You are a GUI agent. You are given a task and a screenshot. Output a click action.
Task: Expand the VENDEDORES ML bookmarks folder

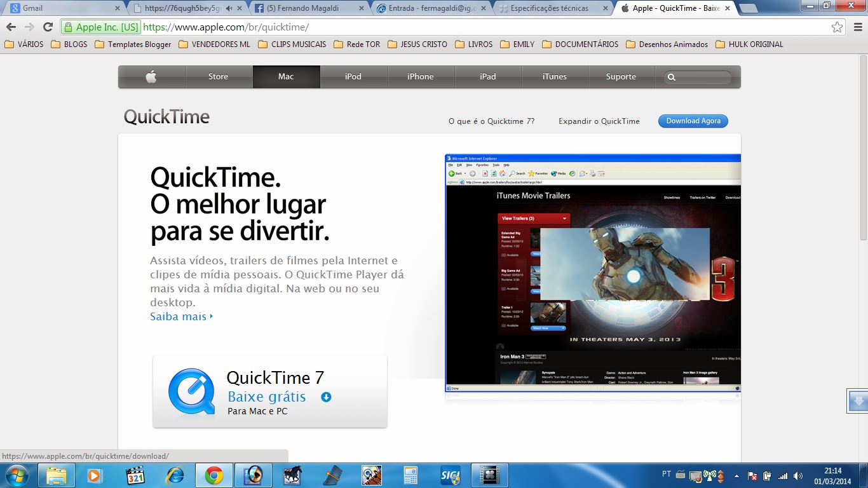coord(215,44)
